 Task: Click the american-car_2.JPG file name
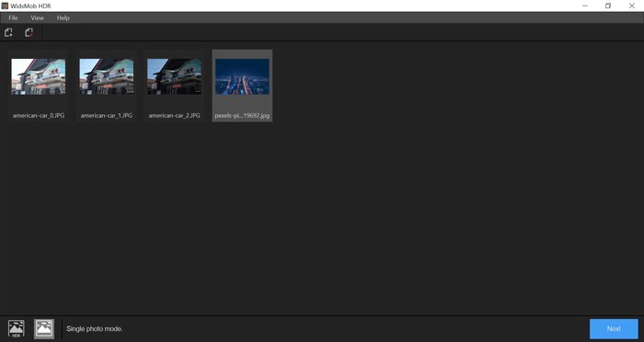click(x=174, y=115)
